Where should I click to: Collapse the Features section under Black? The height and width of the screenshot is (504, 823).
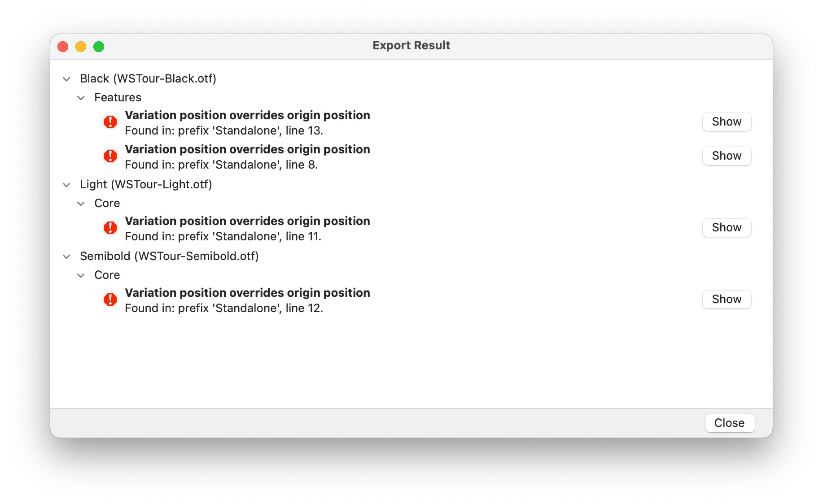pos(81,98)
